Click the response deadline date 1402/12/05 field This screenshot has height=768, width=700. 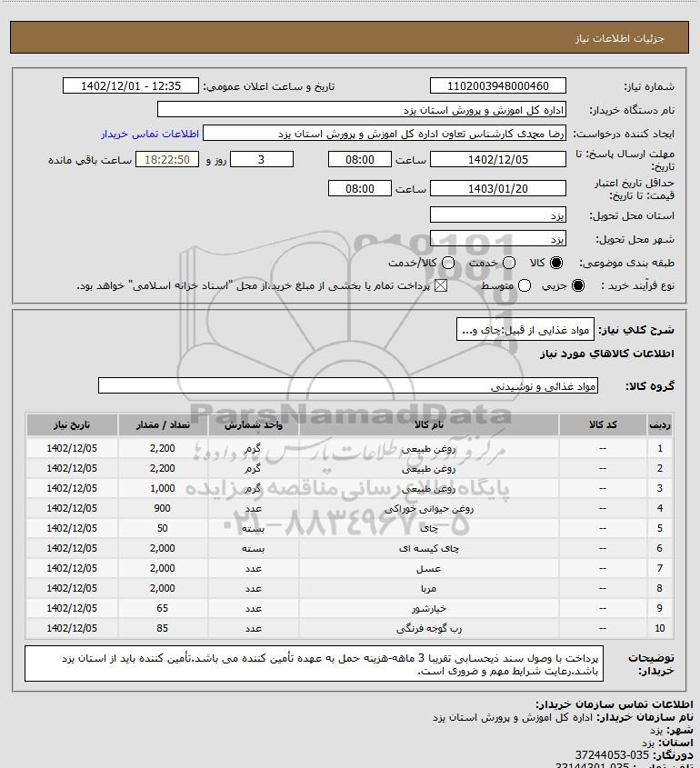pyautogui.click(x=497, y=159)
